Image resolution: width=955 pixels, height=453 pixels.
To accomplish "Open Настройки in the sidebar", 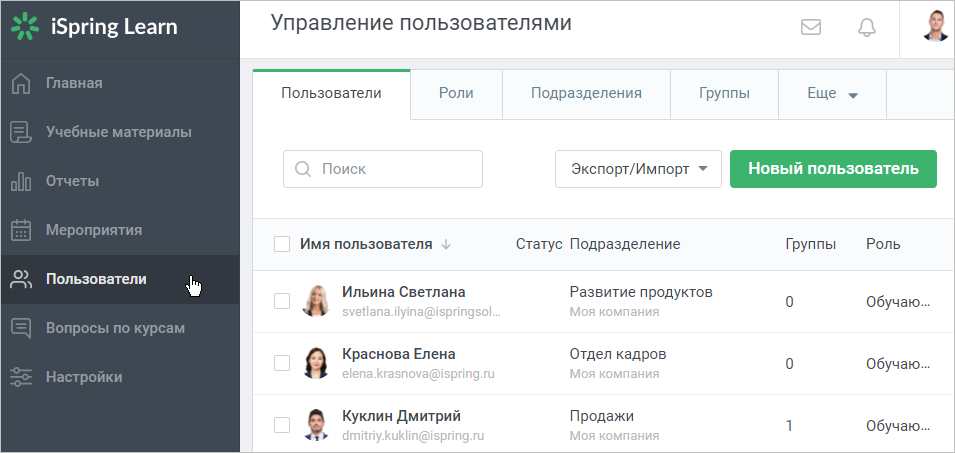I will pyautogui.click(x=120, y=377).
